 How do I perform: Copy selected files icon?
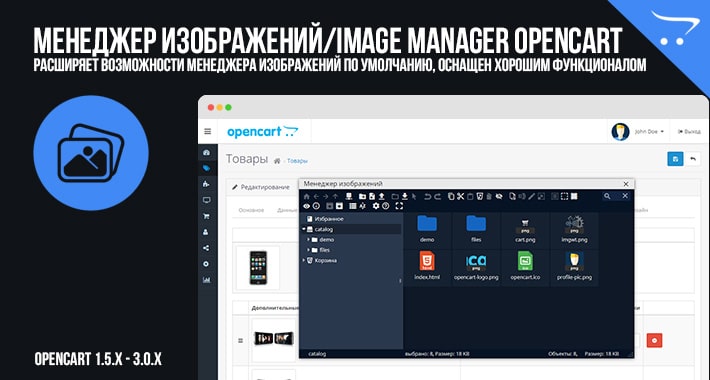click(x=451, y=196)
